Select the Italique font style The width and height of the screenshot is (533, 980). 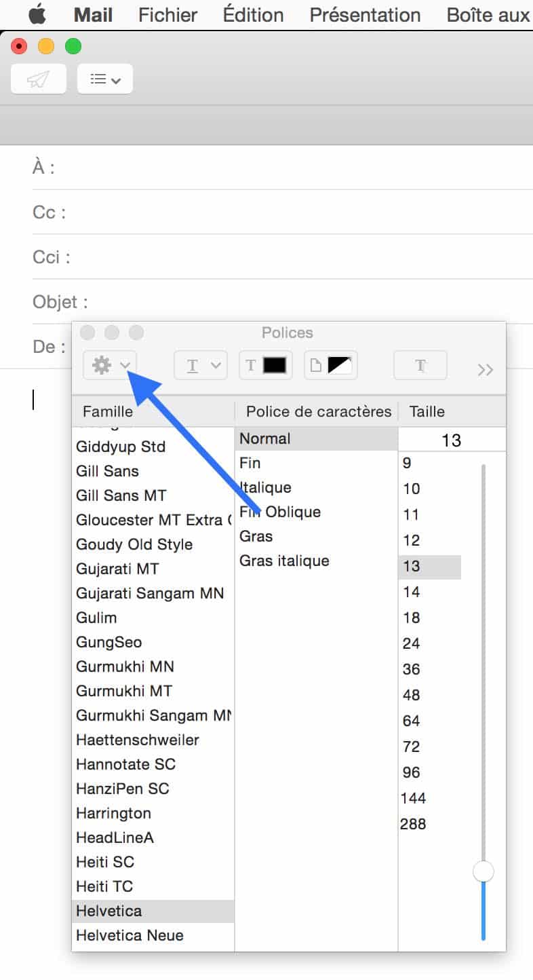[266, 487]
